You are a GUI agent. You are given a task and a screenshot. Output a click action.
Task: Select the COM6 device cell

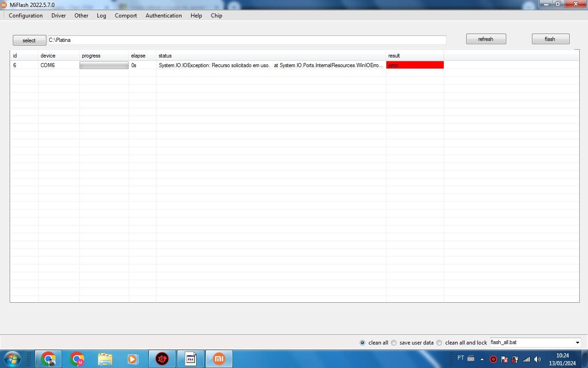pos(59,65)
